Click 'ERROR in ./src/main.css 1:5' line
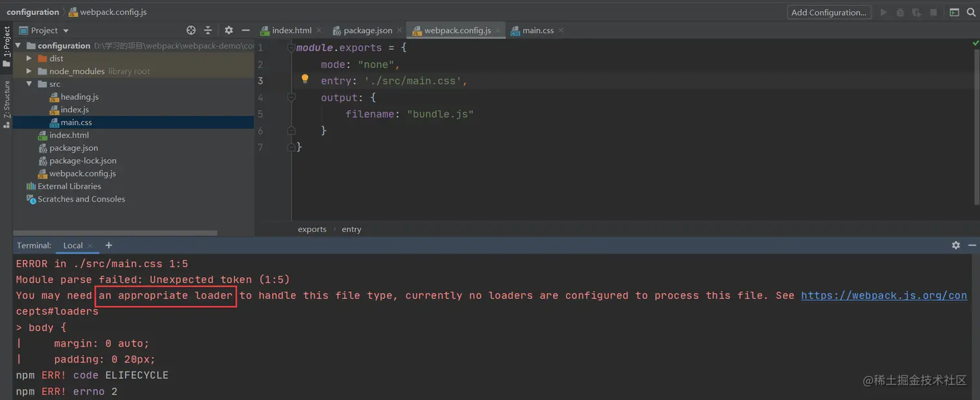Screen dimensions: 980x400 coord(102,264)
